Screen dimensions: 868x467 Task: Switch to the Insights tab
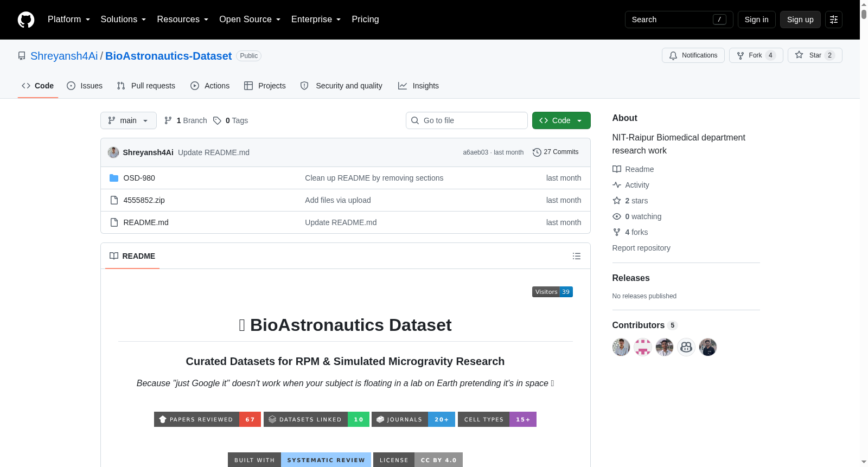418,86
